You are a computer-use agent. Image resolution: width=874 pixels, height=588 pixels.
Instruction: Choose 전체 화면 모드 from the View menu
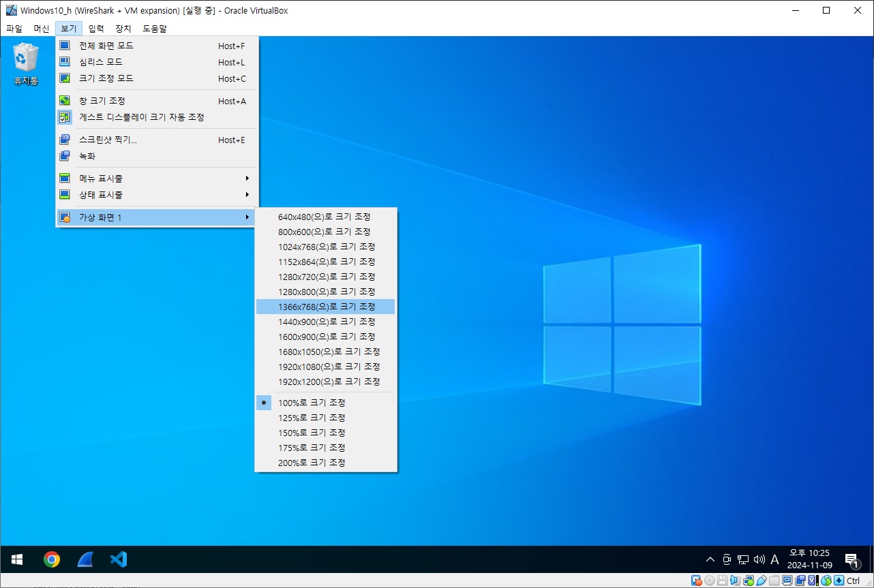(x=157, y=46)
